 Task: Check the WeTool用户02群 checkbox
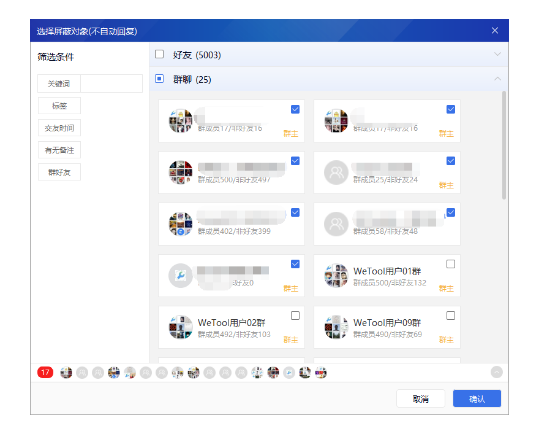click(295, 316)
